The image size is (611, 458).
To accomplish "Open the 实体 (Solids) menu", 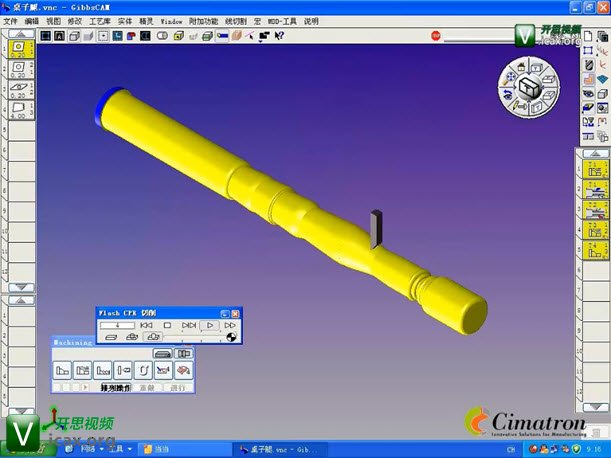I will tap(125, 21).
